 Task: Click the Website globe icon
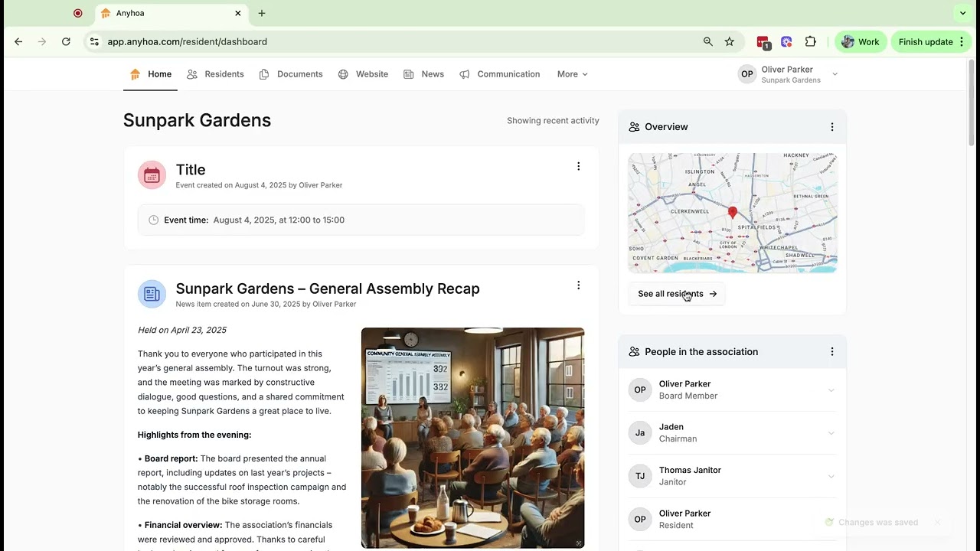tap(343, 74)
